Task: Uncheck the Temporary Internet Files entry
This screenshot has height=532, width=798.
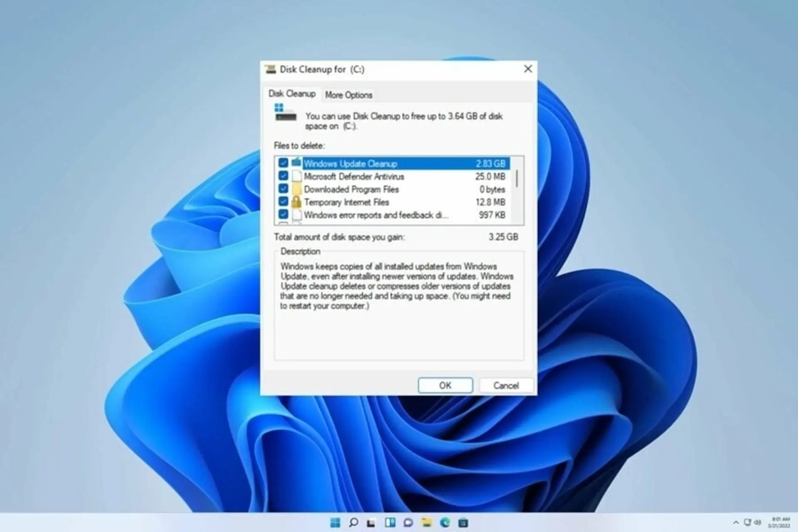Action: [x=283, y=202]
